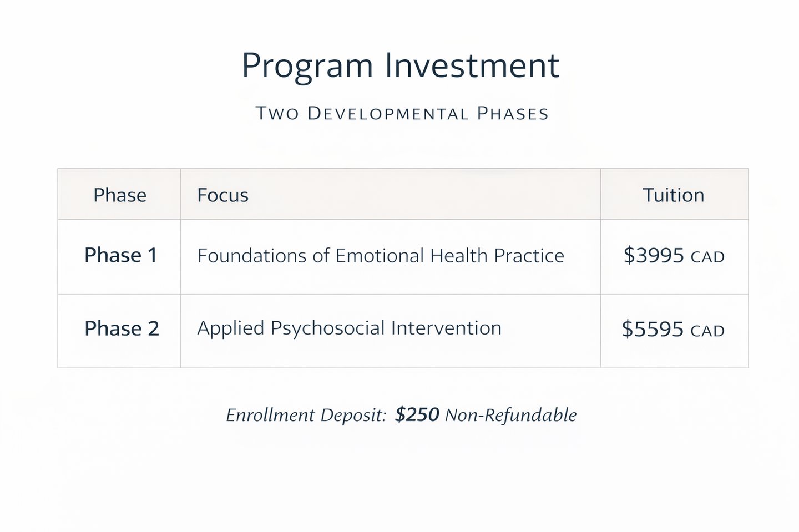Click the CAD label beside $5595
Image resolution: width=799 pixels, height=532 pixels.
point(707,331)
